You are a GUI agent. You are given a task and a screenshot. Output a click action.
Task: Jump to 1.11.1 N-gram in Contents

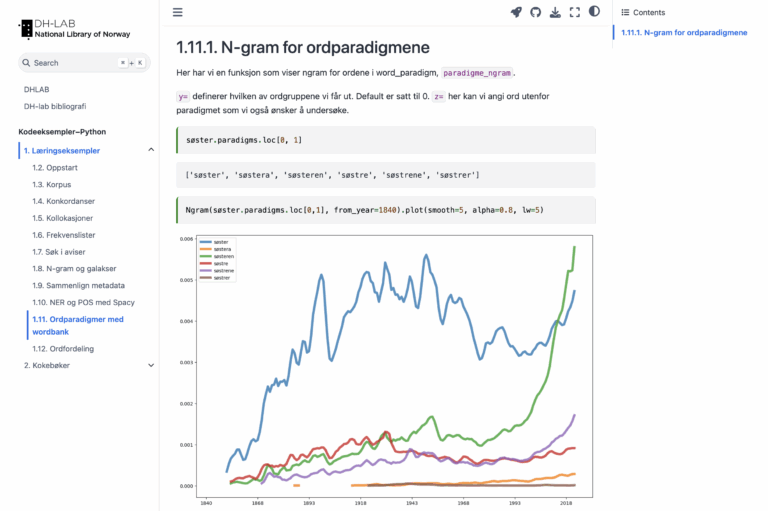[684, 33]
